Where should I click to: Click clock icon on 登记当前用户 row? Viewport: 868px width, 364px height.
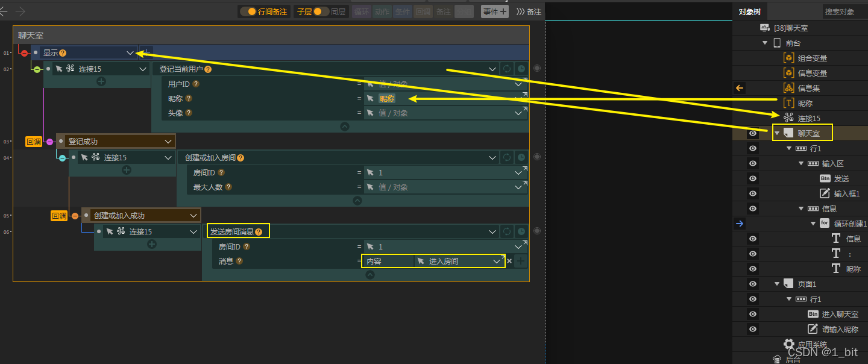pos(521,69)
